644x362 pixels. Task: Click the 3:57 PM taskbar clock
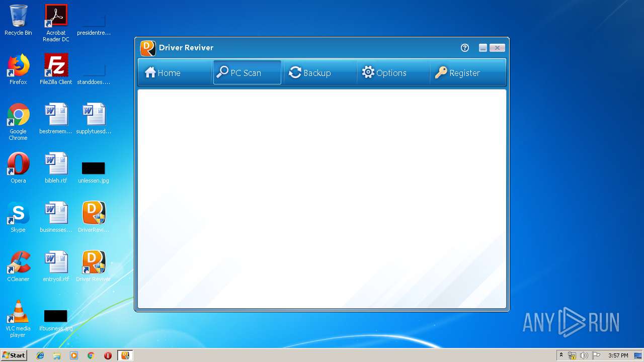pyautogui.click(x=618, y=355)
